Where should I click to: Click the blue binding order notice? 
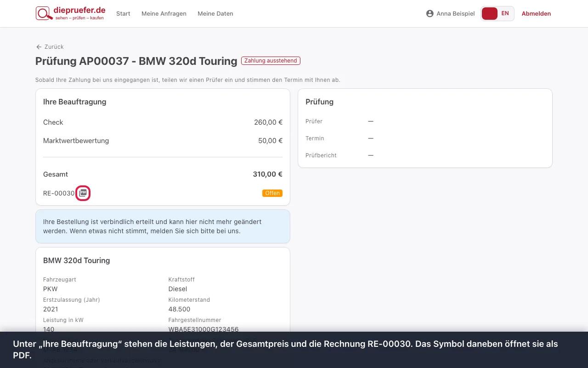tap(163, 226)
